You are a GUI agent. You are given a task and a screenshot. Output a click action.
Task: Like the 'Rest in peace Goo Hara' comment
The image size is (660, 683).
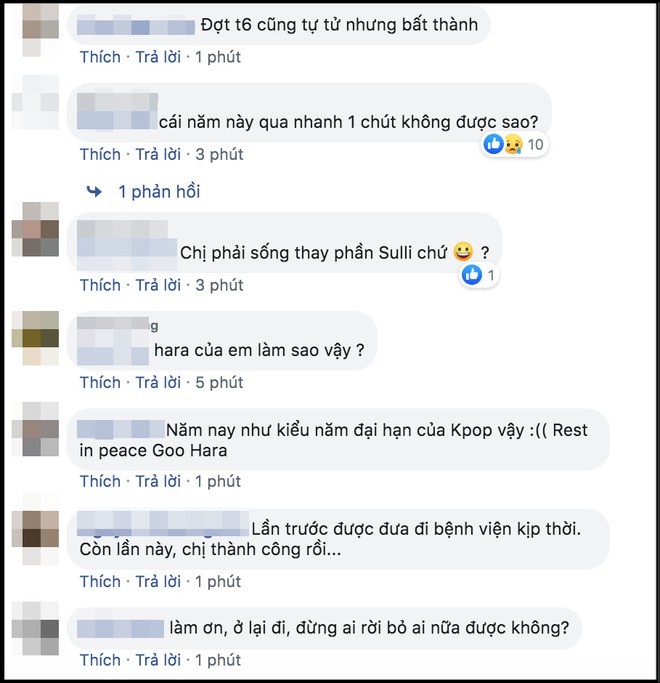click(100, 481)
